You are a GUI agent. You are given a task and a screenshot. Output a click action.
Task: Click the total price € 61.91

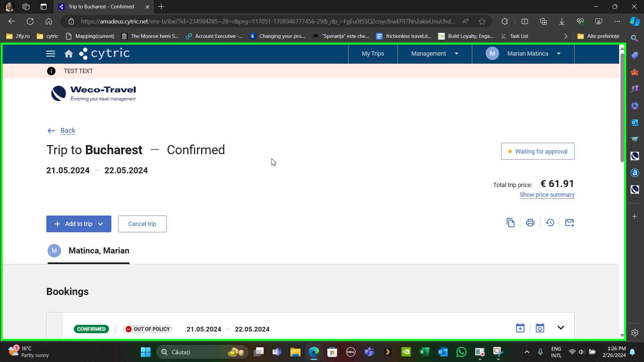tap(557, 184)
